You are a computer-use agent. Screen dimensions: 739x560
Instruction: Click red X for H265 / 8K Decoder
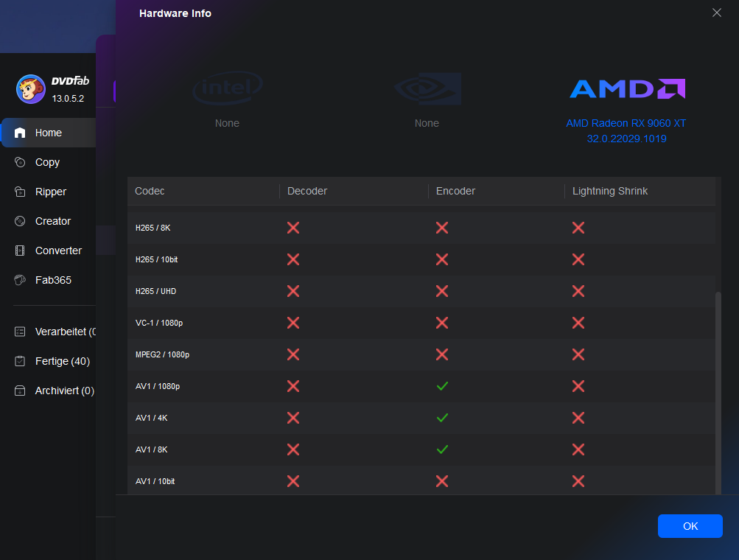[x=293, y=228]
